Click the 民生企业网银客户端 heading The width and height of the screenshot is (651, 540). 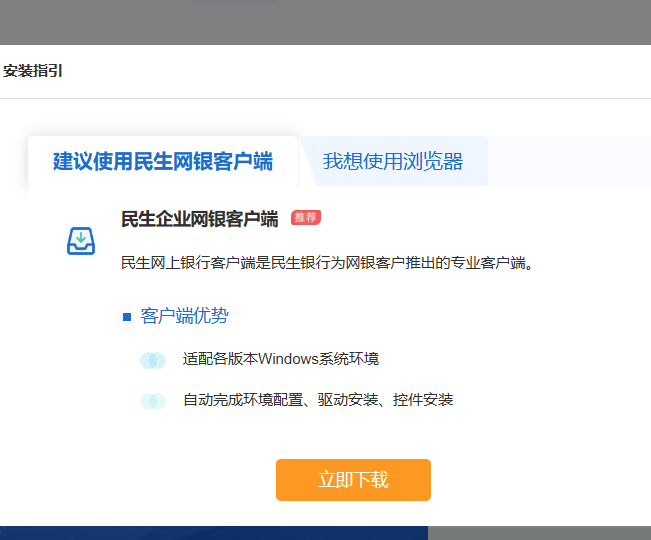pos(200,219)
